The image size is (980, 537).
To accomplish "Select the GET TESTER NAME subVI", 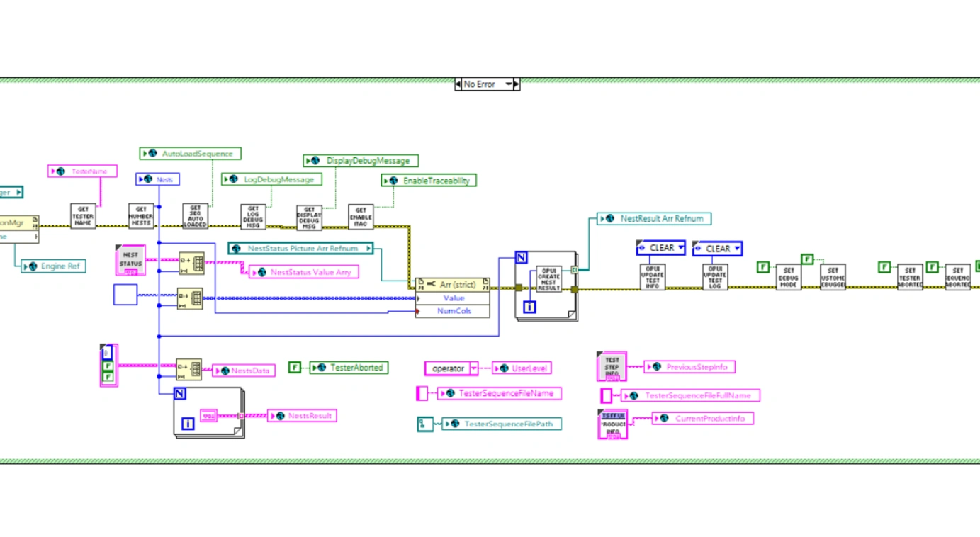I will point(83,215).
